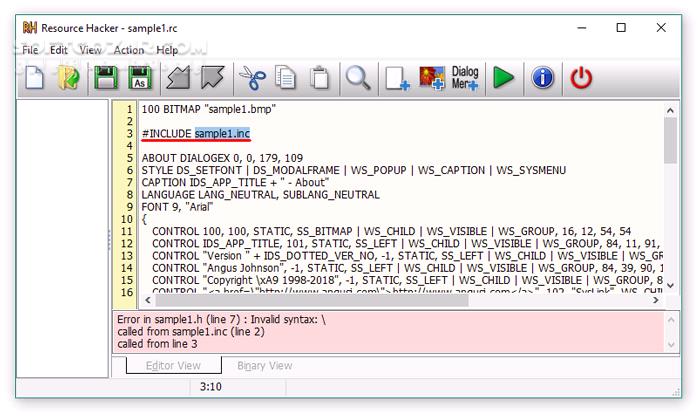Image resolution: width=700 pixels, height=417 pixels.
Task: Open the Edit menu
Action: pos(58,50)
